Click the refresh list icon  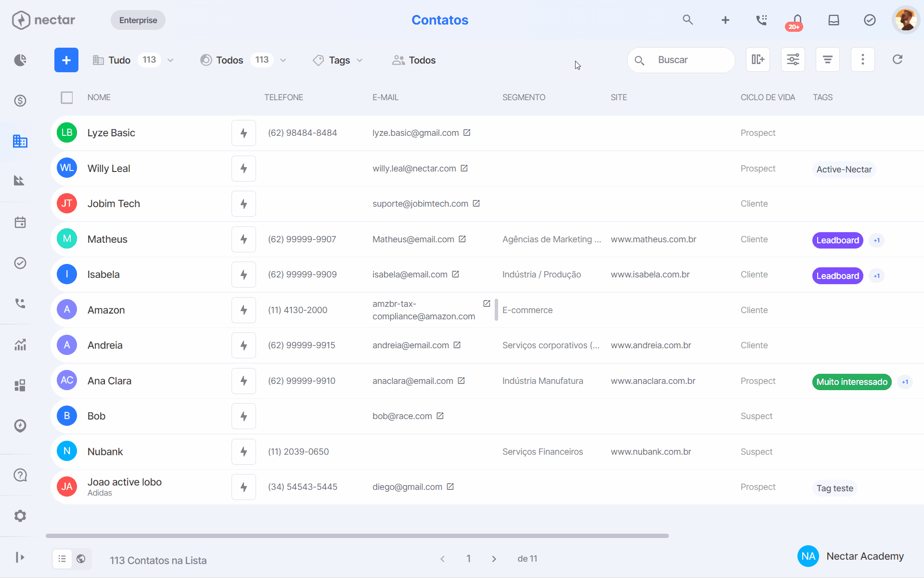(x=898, y=60)
